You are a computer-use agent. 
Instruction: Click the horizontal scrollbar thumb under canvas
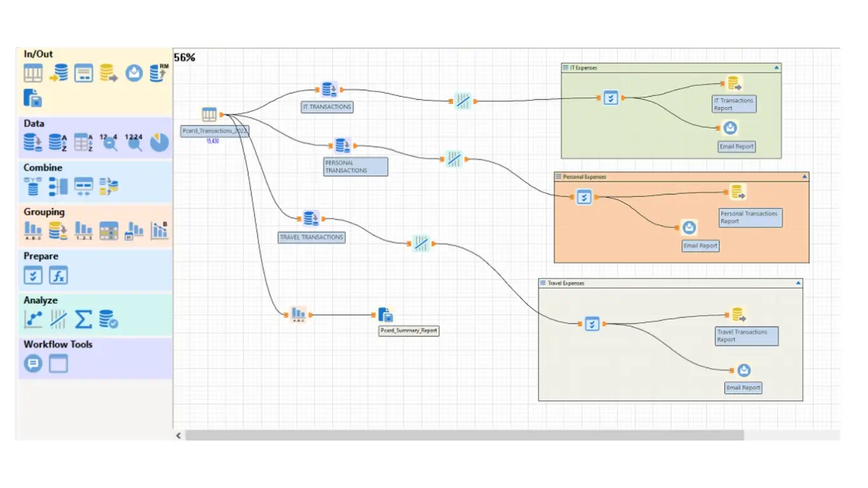[x=465, y=435]
